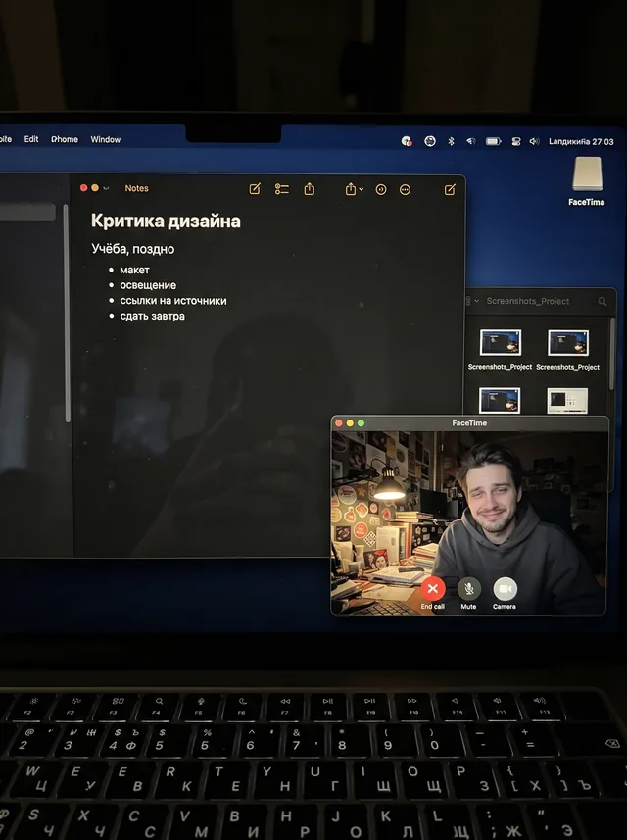This screenshot has height=840, width=627.
Task: Select the FaceTima drive icon on desktop
Action: click(x=587, y=173)
